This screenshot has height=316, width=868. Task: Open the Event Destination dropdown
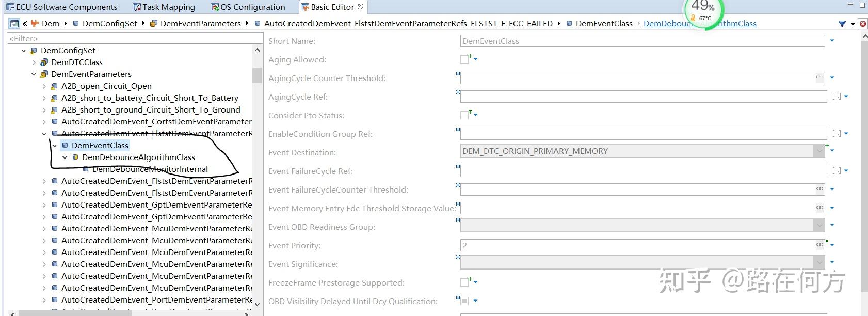pyautogui.click(x=819, y=151)
